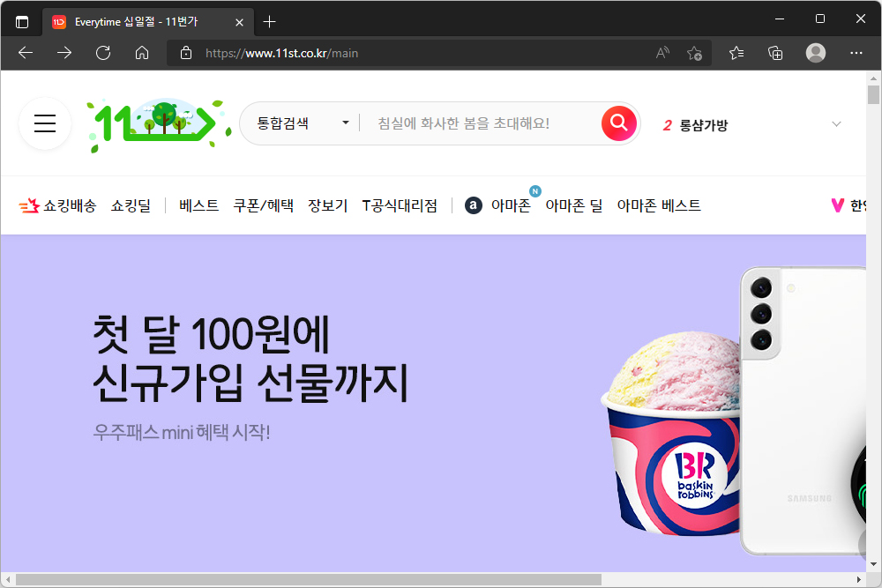The image size is (882, 588).
Task: Reload the page
Action: coord(103,53)
